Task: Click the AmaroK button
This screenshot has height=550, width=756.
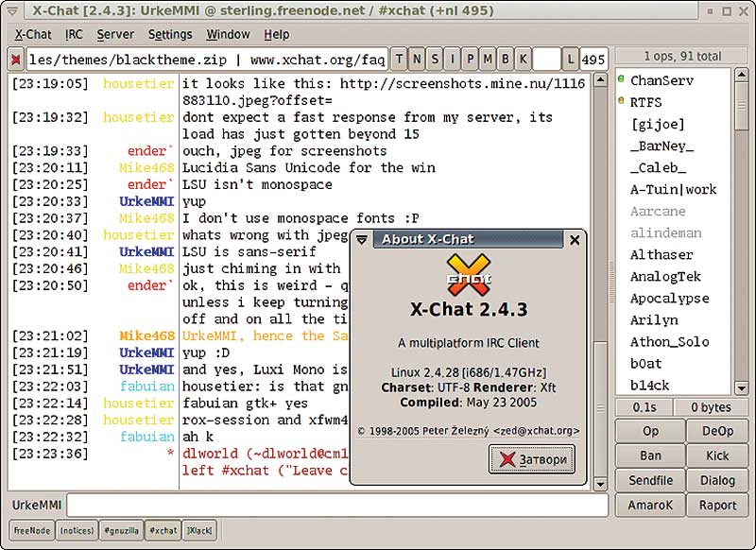Action: [650, 505]
